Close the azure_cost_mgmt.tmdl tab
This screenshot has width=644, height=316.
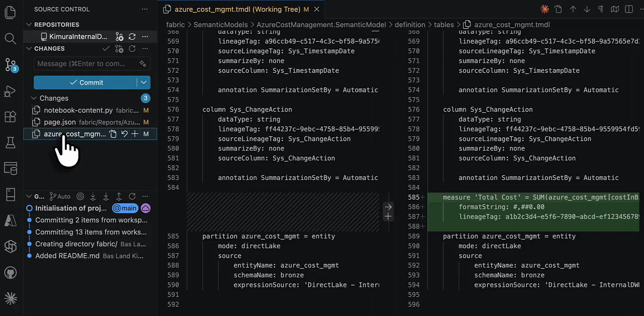click(x=317, y=9)
